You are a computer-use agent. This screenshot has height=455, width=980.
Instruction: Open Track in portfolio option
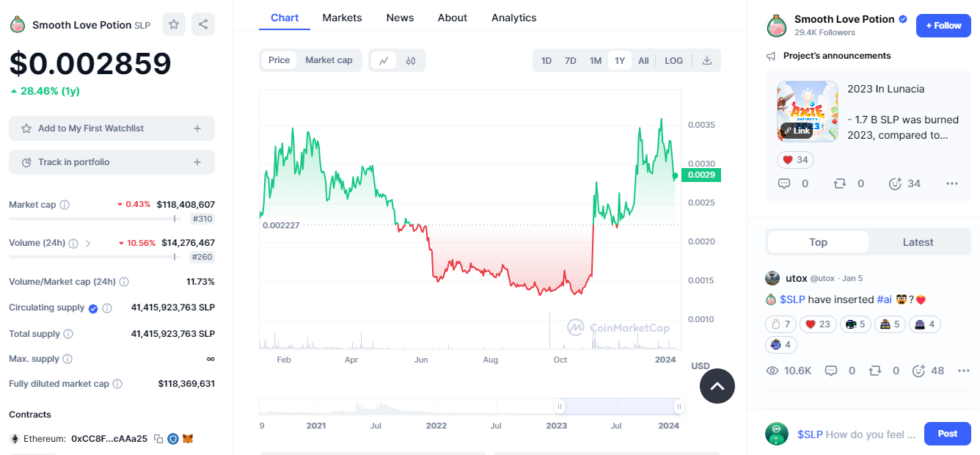click(111, 162)
